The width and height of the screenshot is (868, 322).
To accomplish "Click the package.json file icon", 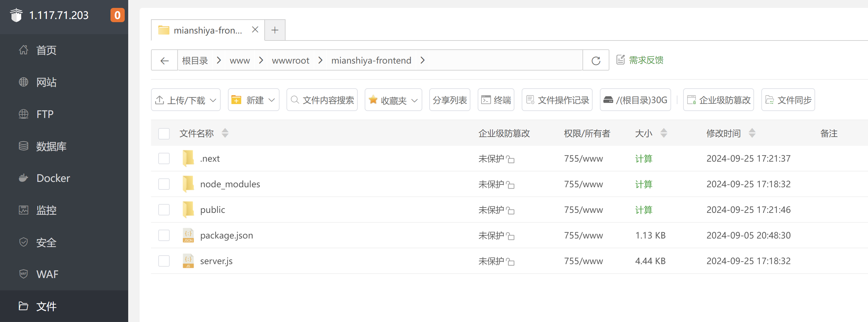I will pos(188,235).
